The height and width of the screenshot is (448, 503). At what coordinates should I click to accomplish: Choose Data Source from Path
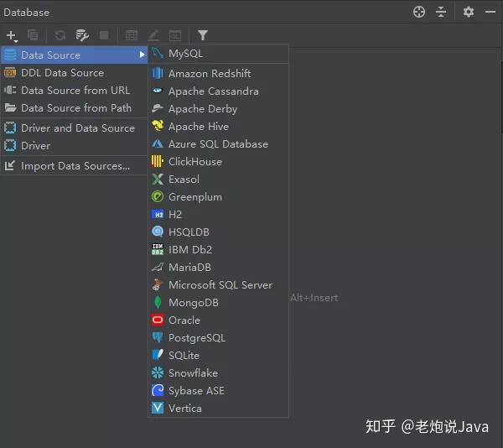[74, 108]
